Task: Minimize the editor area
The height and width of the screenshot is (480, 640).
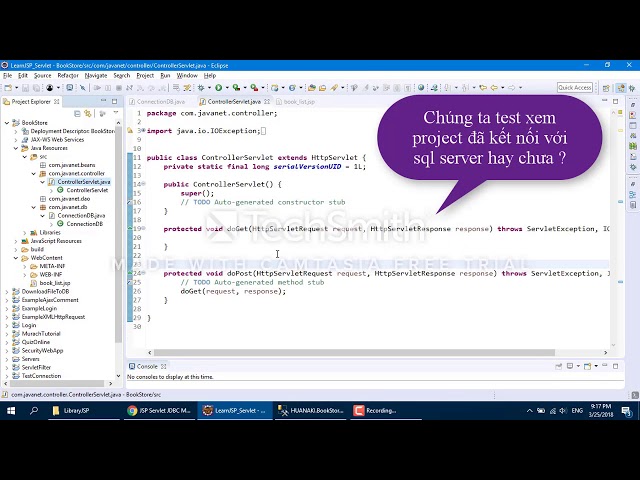Action: [x=604, y=101]
